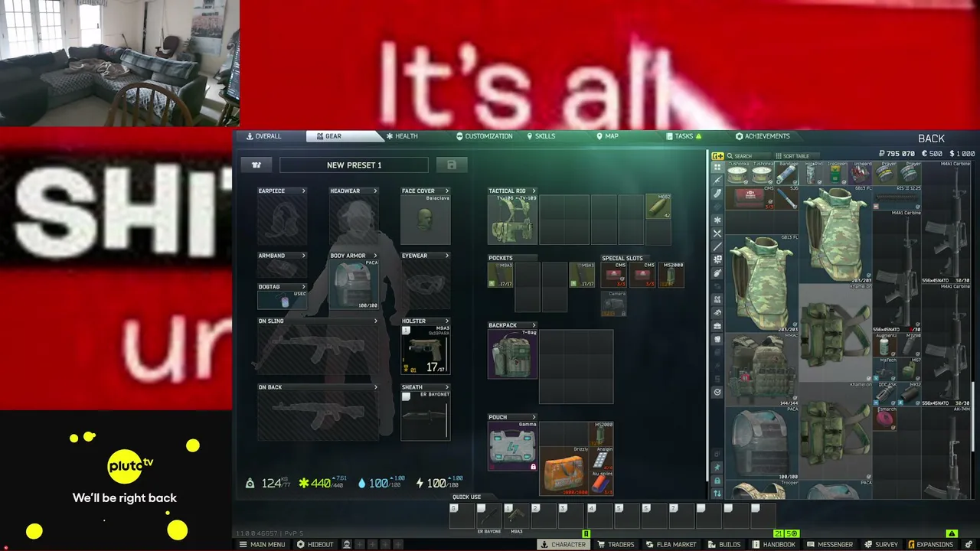The image size is (980, 551).
Task: Open the Handbook
Action: [x=774, y=545]
